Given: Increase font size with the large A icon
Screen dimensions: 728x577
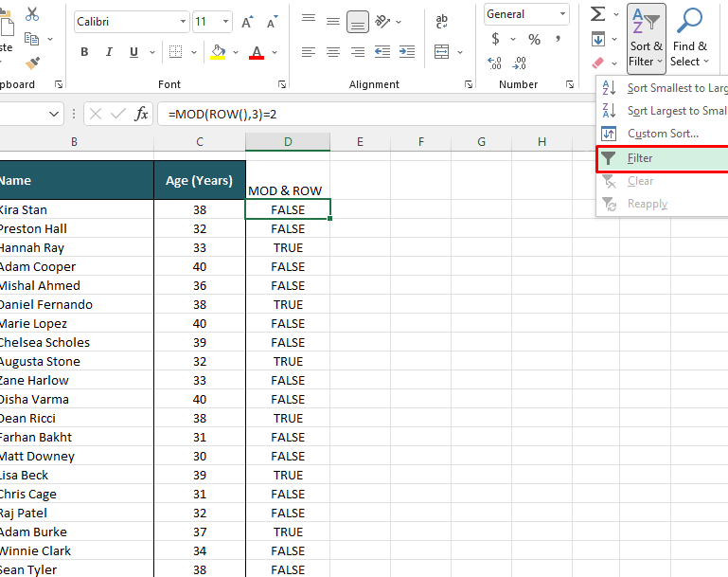Looking at the screenshot, I should click(x=247, y=22).
